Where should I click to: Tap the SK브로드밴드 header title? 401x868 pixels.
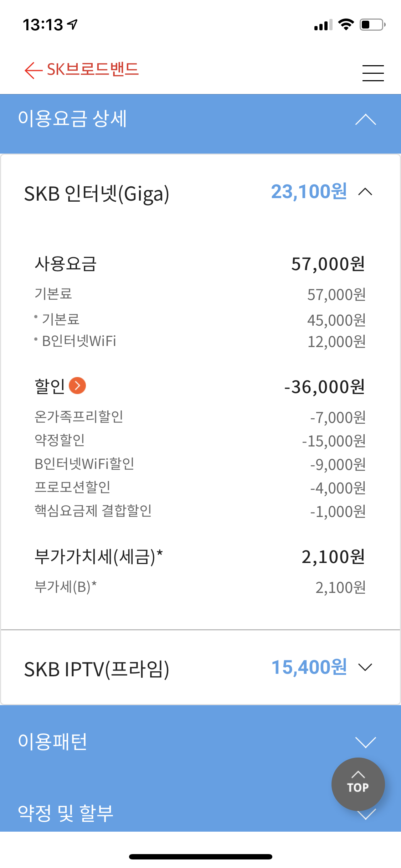coord(93,69)
